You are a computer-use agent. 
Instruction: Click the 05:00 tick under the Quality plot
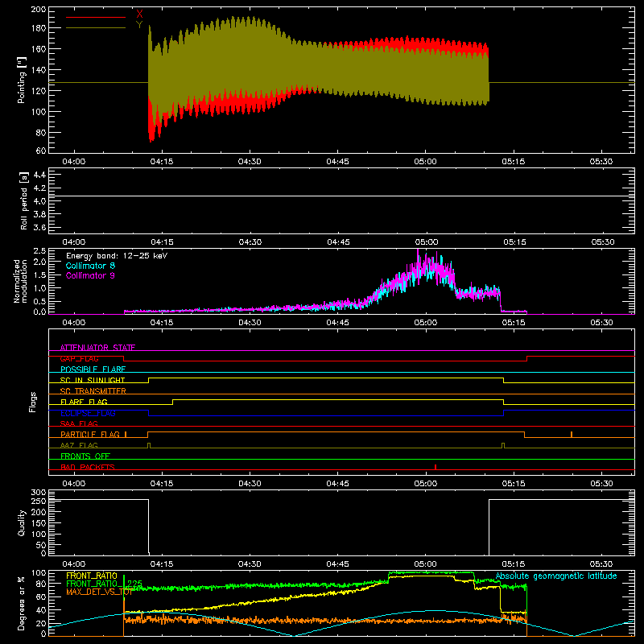[426, 564]
